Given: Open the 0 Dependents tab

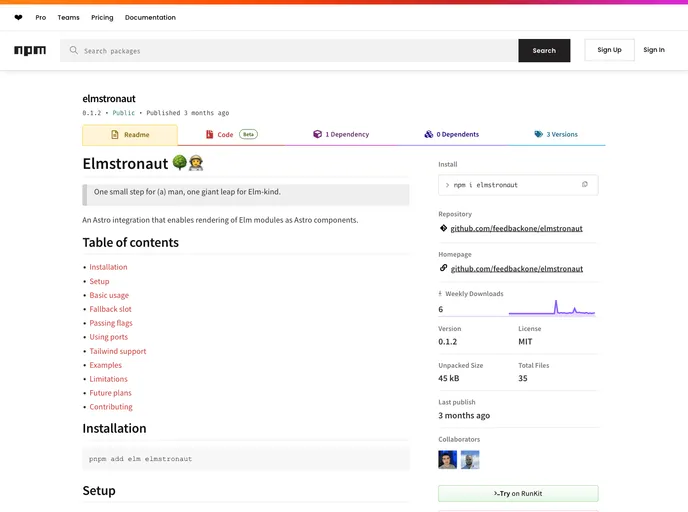Looking at the screenshot, I should coord(452,134).
